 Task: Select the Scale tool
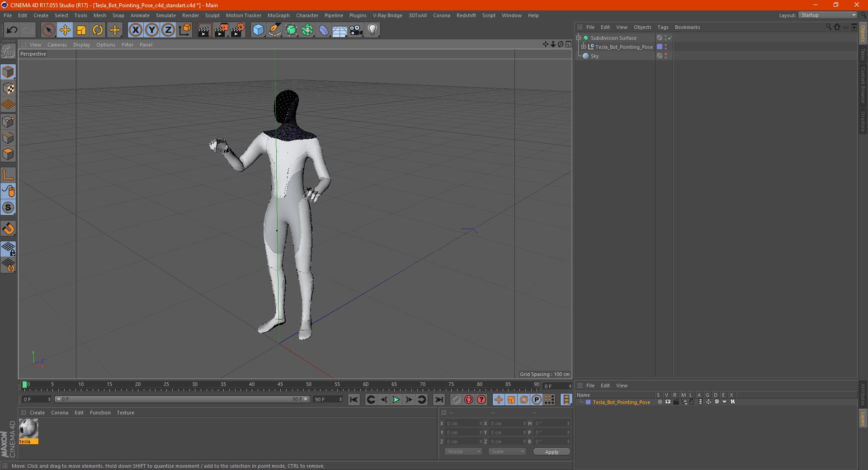(x=81, y=30)
